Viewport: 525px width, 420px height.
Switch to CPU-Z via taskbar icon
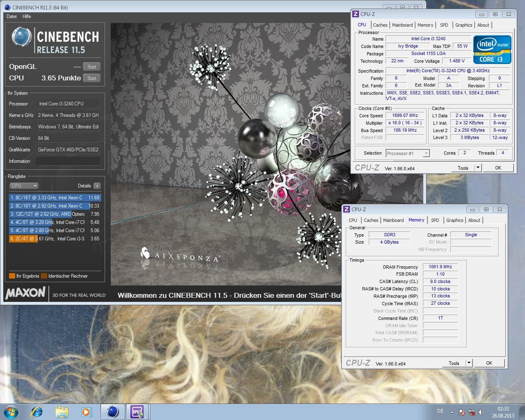coord(137,412)
